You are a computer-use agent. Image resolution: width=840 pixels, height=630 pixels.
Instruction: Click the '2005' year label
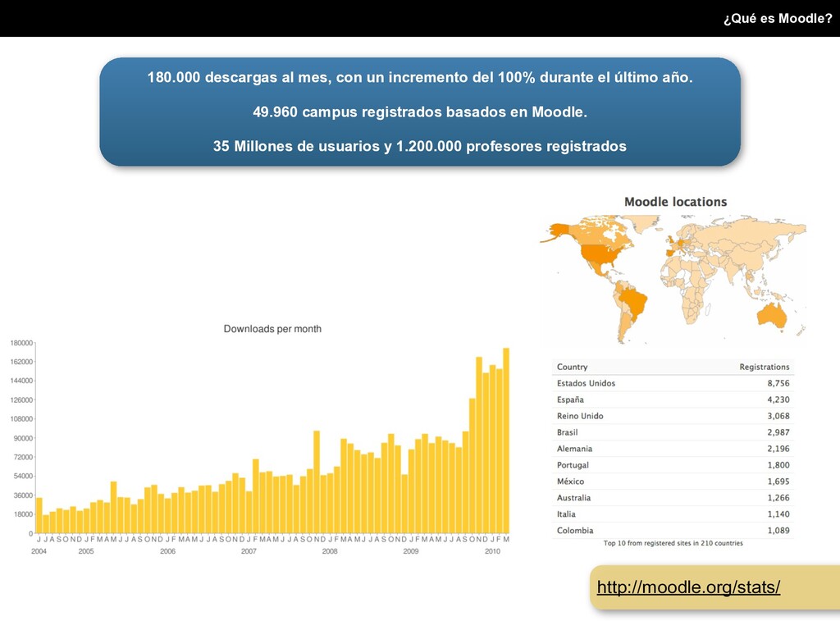(86, 551)
